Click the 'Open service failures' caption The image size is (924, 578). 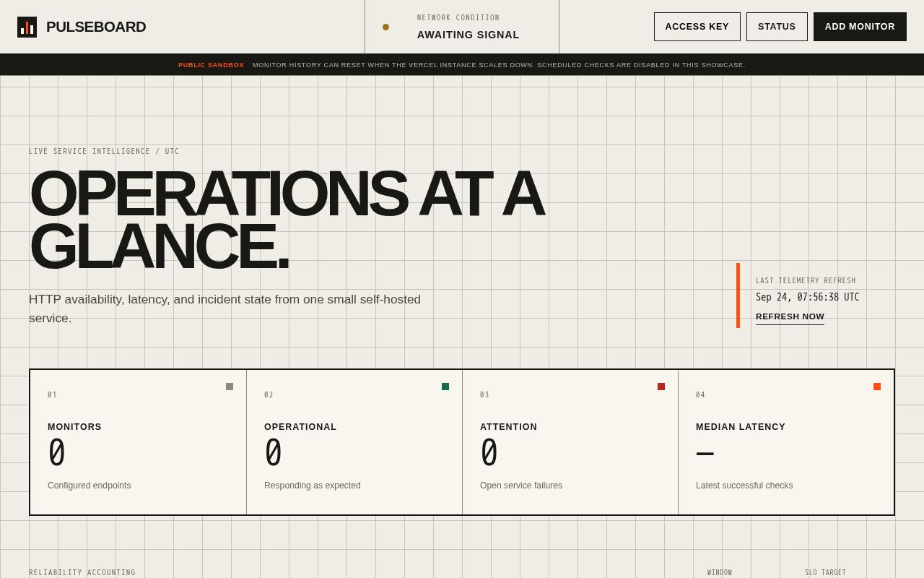521,486
